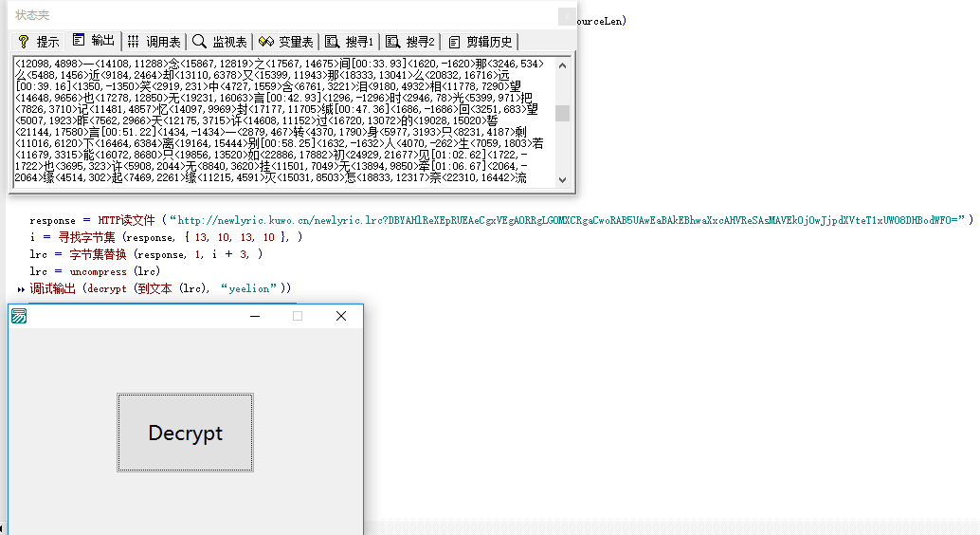This screenshot has height=535, width=980.
Task: Click the 字节集替换 function name
Action: click(x=98, y=254)
